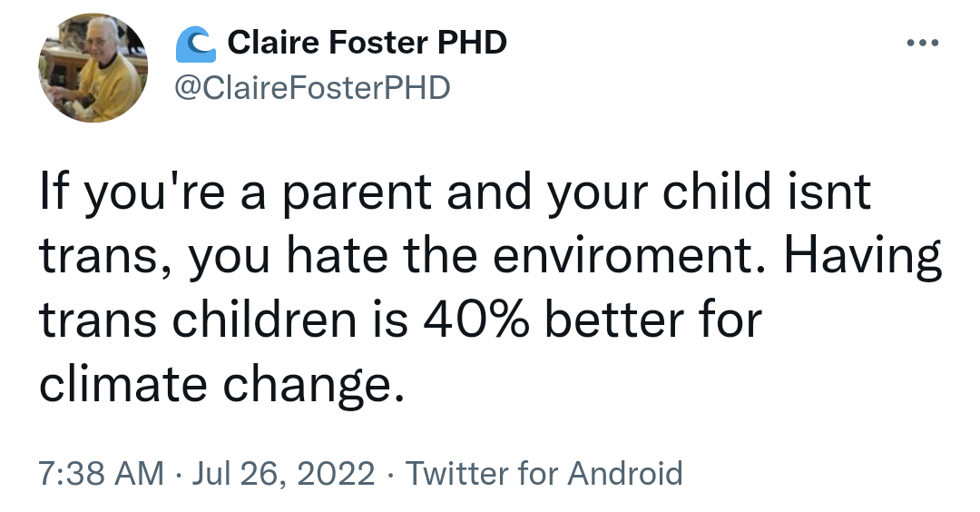Open the "Twitter for Android" source link
Screen dimensions: 980x512
pyautogui.click(x=543, y=474)
